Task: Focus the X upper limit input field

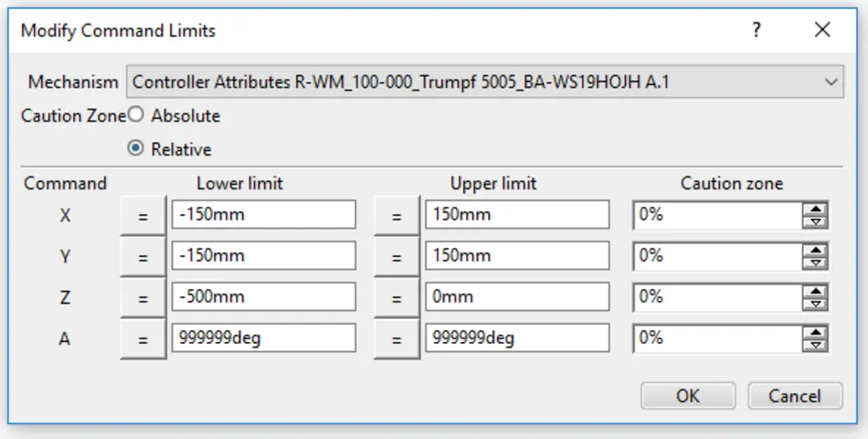Action: pos(516,215)
